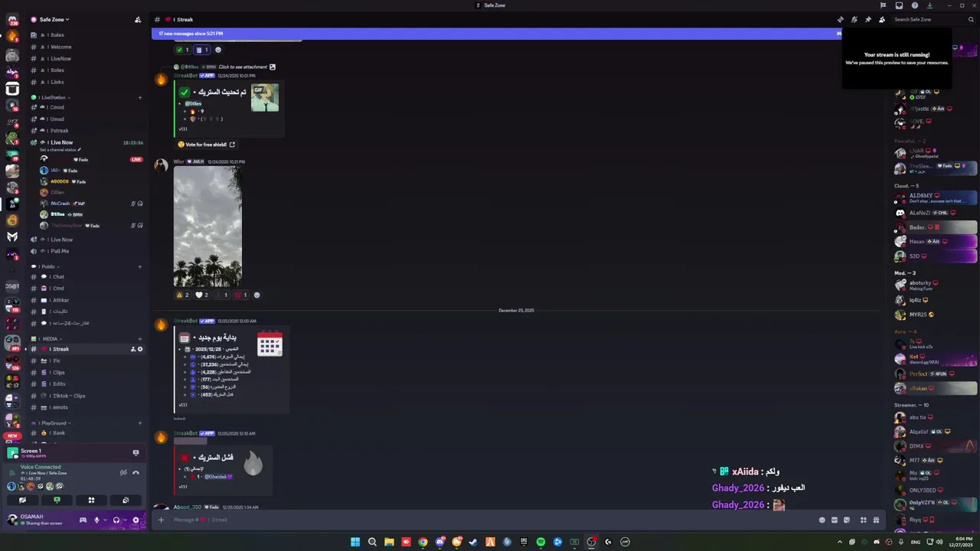Open microphone input options arrow
Image resolution: width=980 pixels, height=551 pixels.
(x=105, y=520)
